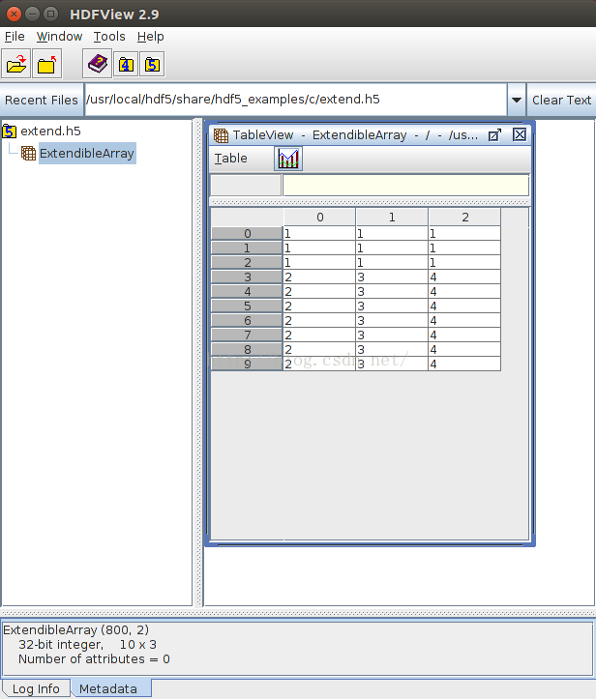Click the cell index label box
Viewport: 596px width, 700px height.
pos(246,186)
